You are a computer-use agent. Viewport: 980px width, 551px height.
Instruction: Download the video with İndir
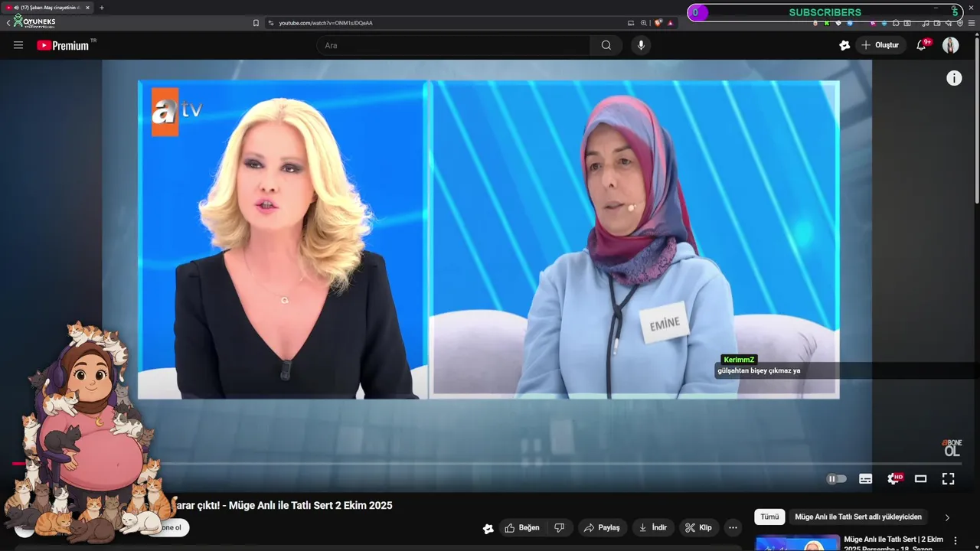tap(653, 527)
